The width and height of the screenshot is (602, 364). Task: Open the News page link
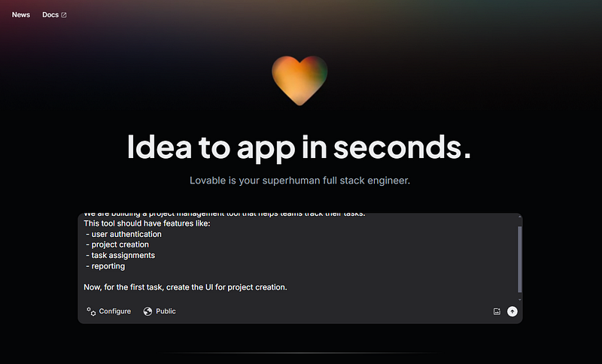coord(21,15)
